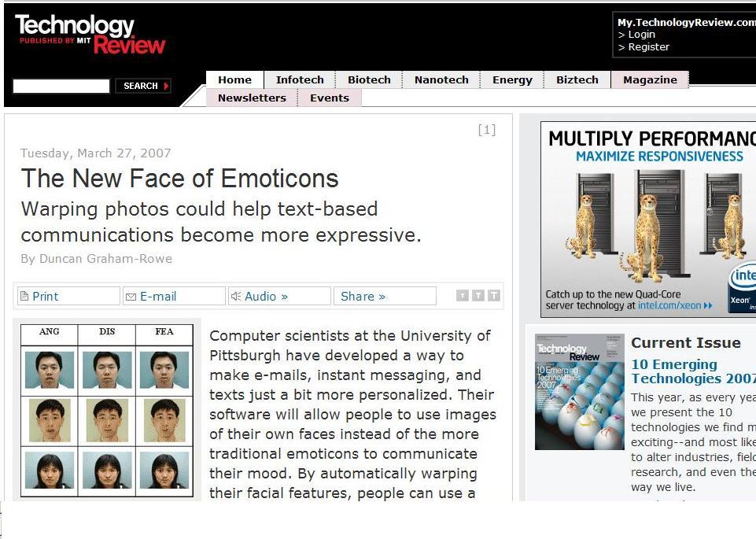
Task: Expand the Audio options
Action: point(266,297)
